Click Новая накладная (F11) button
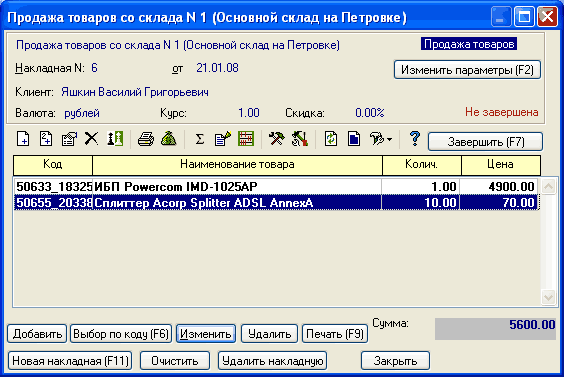This screenshot has width=564, height=377. pos(70,361)
